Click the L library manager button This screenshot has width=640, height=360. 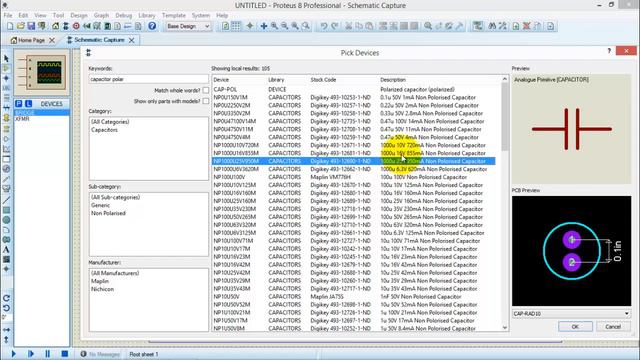tap(29, 104)
